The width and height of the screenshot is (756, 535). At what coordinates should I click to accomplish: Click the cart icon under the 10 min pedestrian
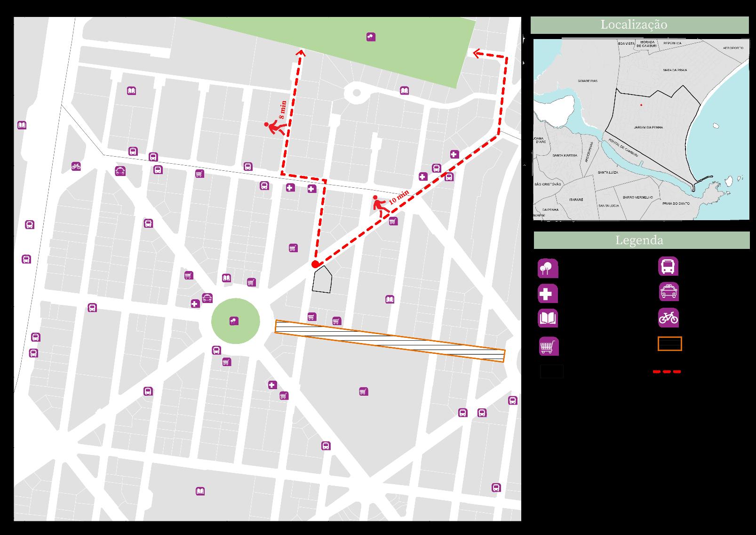[393, 221]
